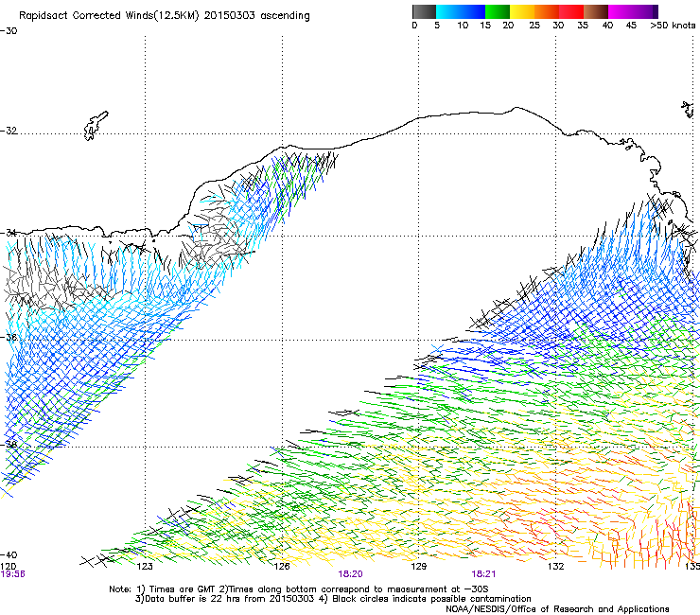The width and height of the screenshot is (700, 615).
Task: Click the purple '18:20' pass time
Action: [x=350, y=574]
